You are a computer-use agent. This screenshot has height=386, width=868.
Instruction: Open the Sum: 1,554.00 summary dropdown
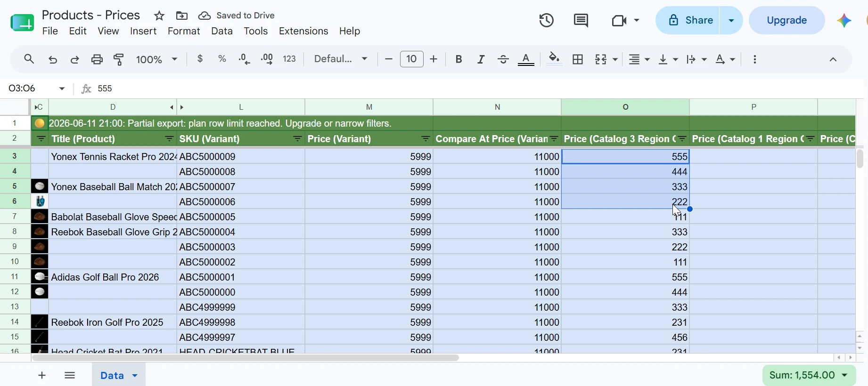coord(809,375)
